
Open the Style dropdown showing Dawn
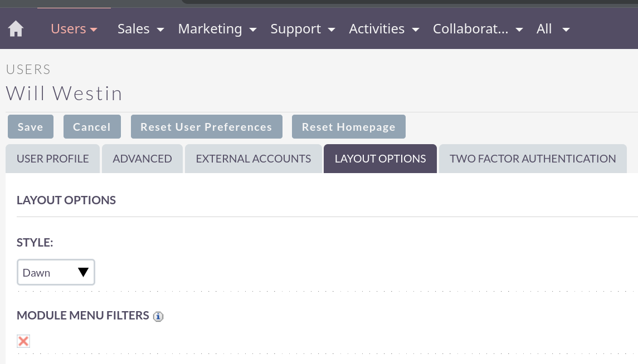pyautogui.click(x=56, y=273)
